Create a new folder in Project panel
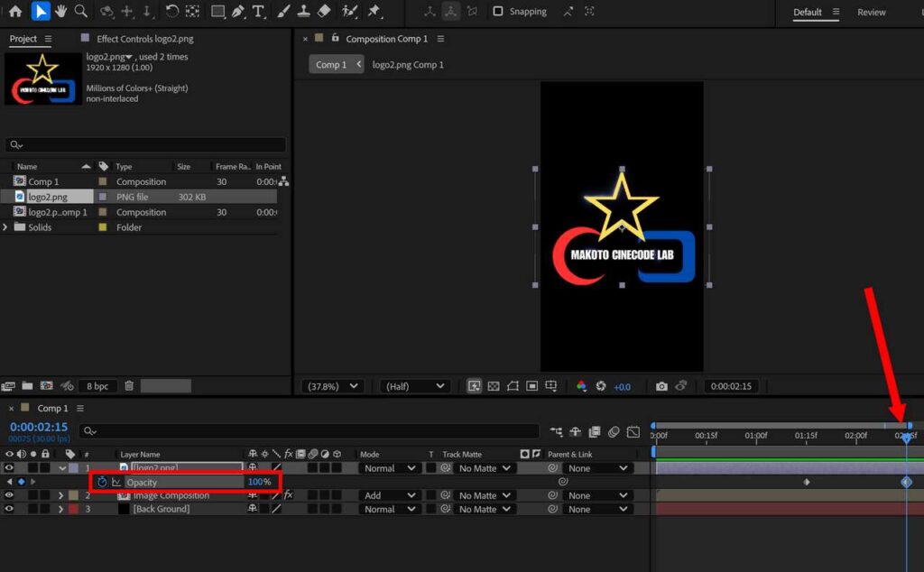 click(27, 386)
